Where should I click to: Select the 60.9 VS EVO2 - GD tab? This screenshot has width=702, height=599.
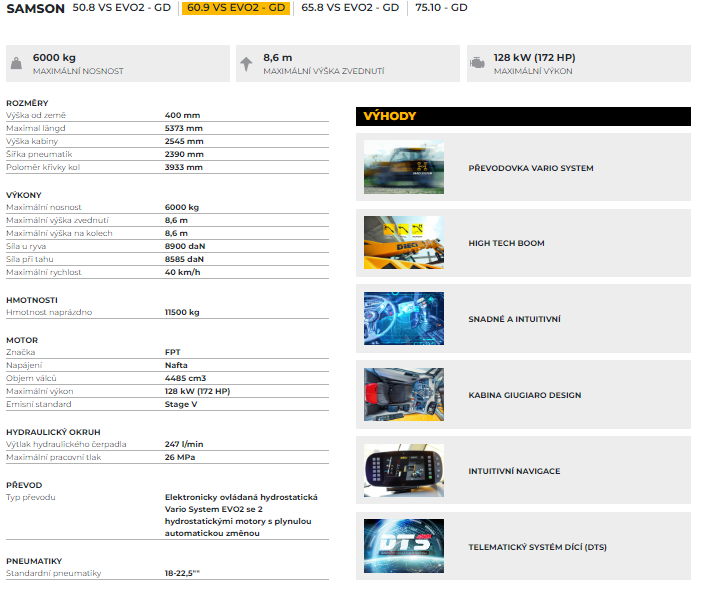coord(236,8)
